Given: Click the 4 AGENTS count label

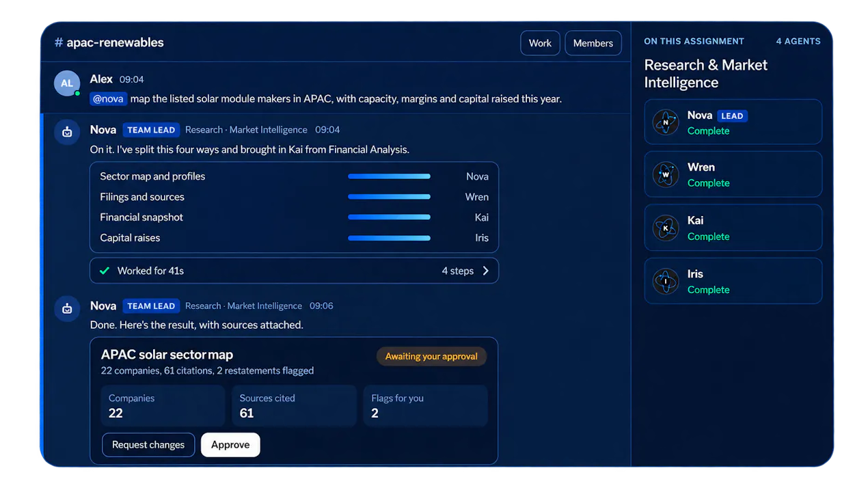Looking at the screenshot, I should pyautogui.click(x=798, y=41).
